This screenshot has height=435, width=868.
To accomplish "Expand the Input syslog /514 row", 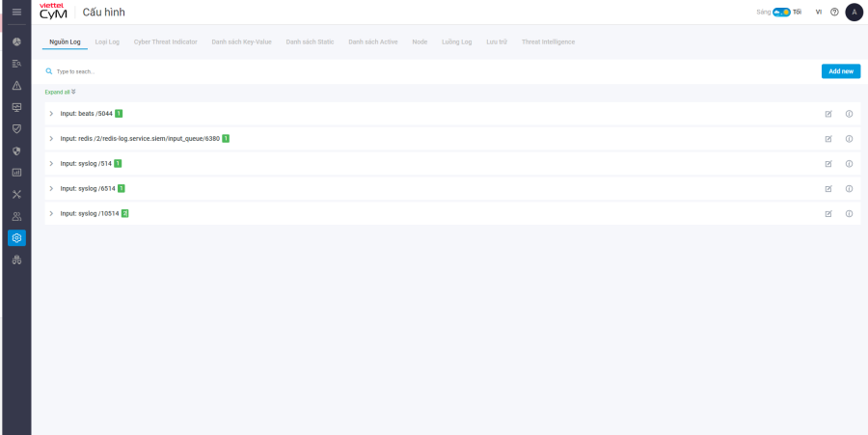I will click(x=51, y=163).
